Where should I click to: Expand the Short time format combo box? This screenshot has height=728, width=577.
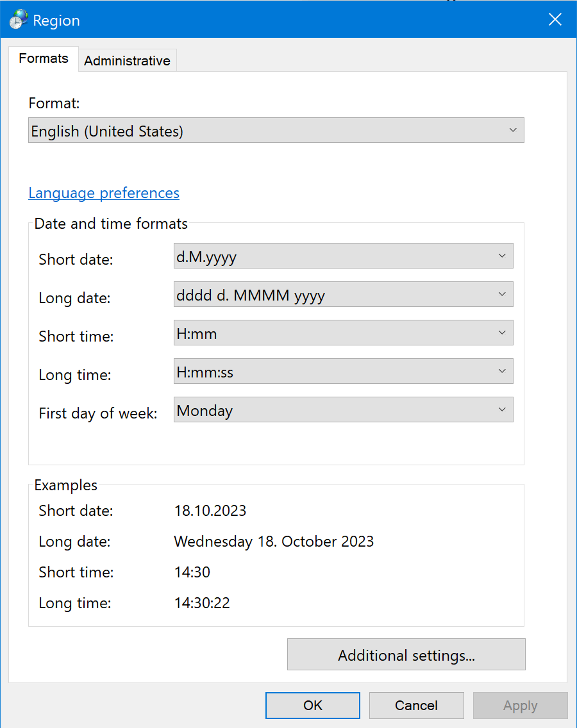[x=344, y=333]
